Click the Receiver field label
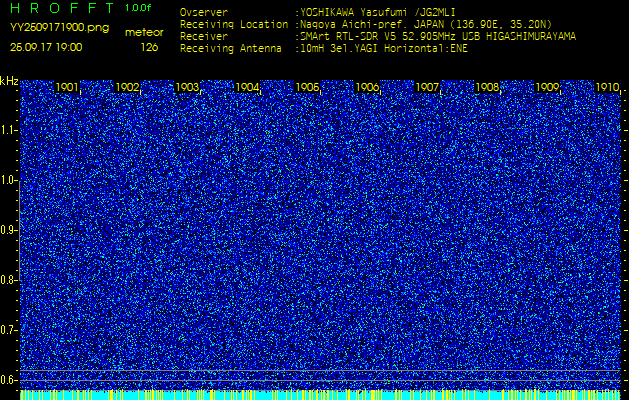This screenshot has height=400, width=629. 204,37
